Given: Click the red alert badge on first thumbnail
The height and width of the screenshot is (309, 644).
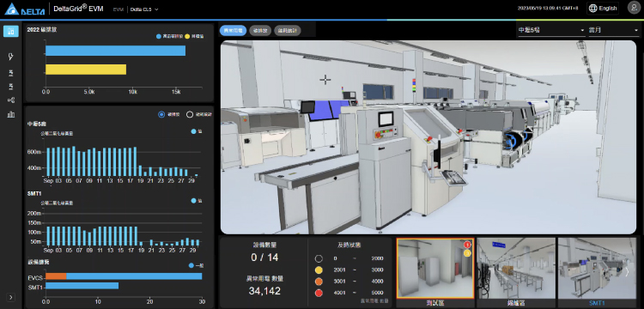Looking at the screenshot, I should coord(467,245).
